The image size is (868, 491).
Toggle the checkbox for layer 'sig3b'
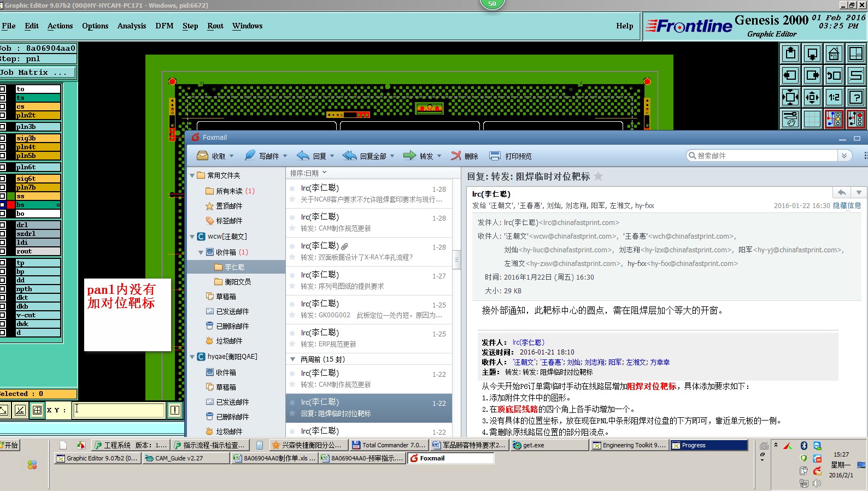pyautogui.click(x=3, y=138)
